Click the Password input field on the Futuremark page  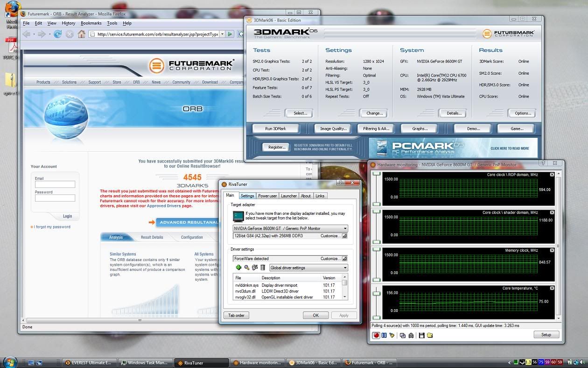pyautogui.click(x=55, y=198)
